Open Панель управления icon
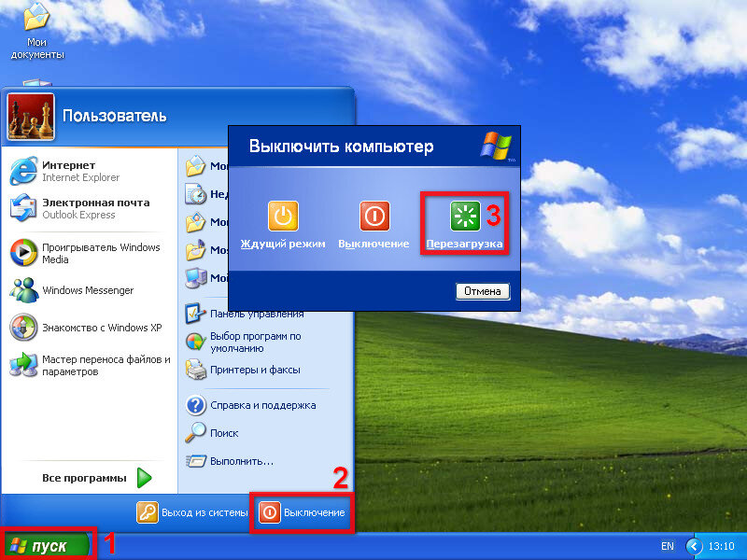The width and height of the screenshot is (747, 560). tap(195, 314)
